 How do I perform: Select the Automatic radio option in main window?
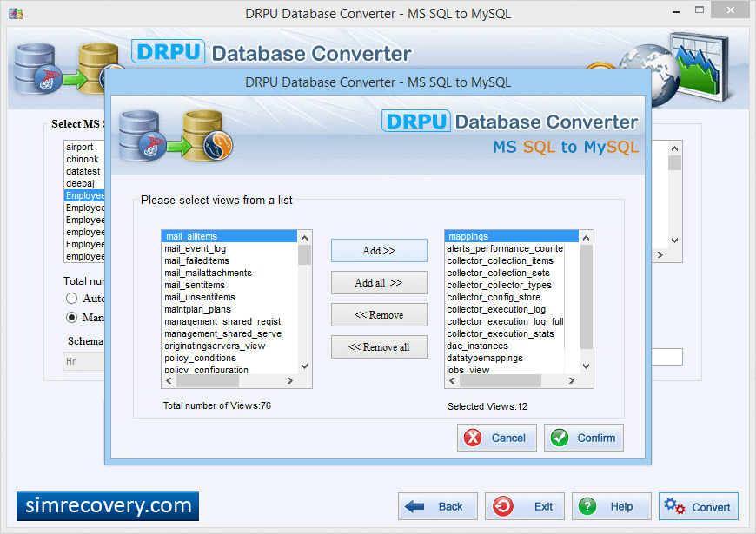point(71,299)
